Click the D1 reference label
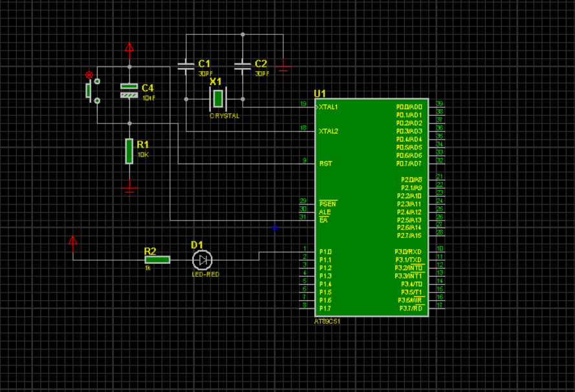This screenshot has width=575, height=392. pos(197,245)
